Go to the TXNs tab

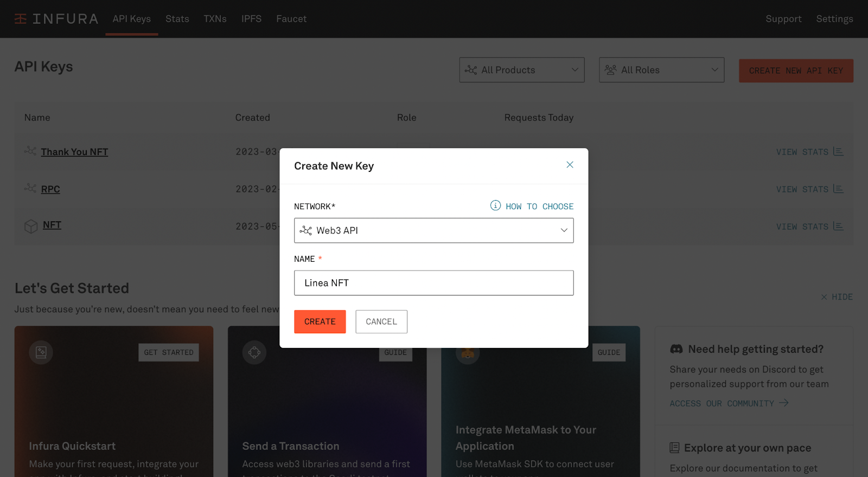point(215,19)
